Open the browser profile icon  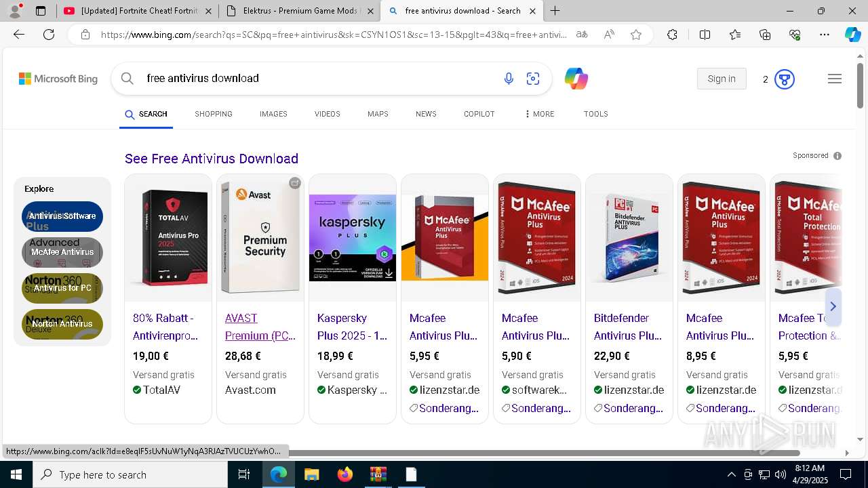(x=15, y=10)
